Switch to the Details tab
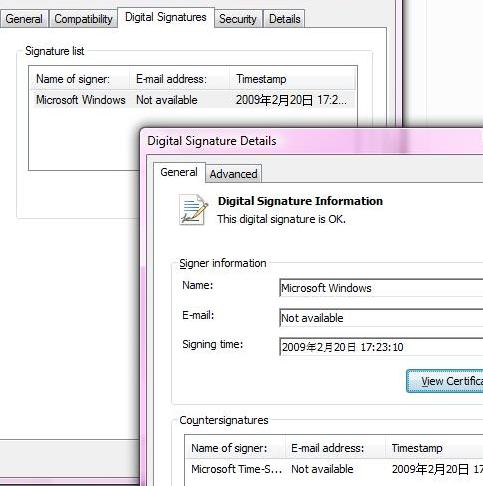483x486 pixels. click(x=284, y=19)
